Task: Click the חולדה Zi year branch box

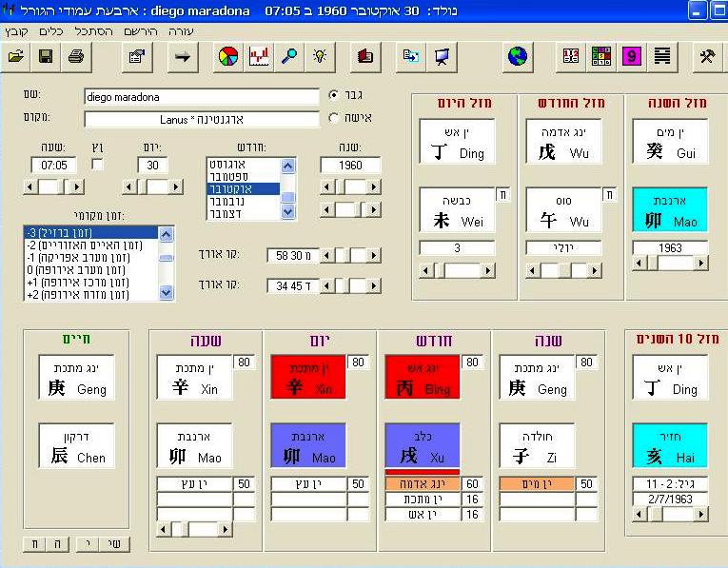Action: [537, 445]
